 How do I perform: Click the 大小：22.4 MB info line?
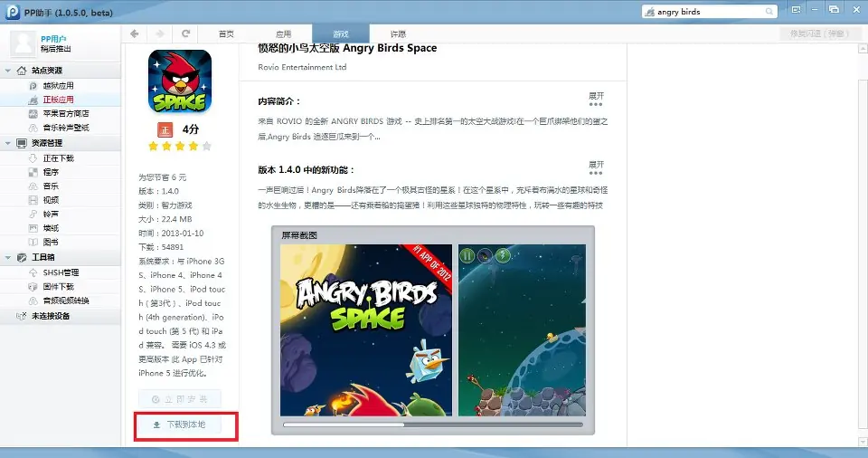point(165,219)
